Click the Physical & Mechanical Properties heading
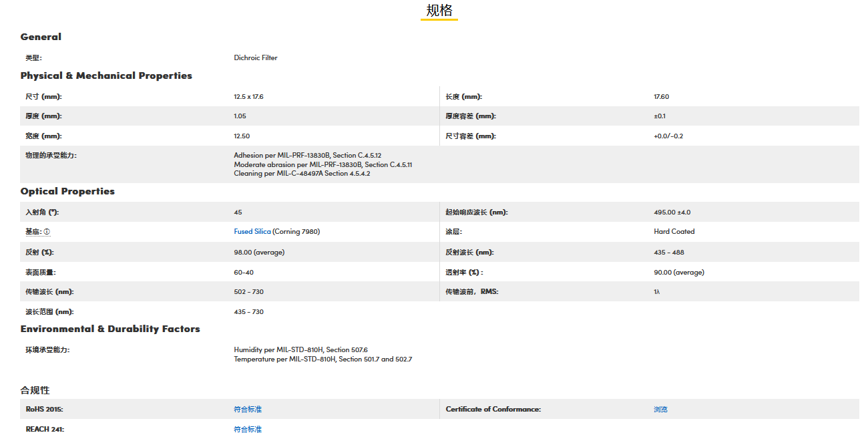868x443 pixels. point(106,76)
